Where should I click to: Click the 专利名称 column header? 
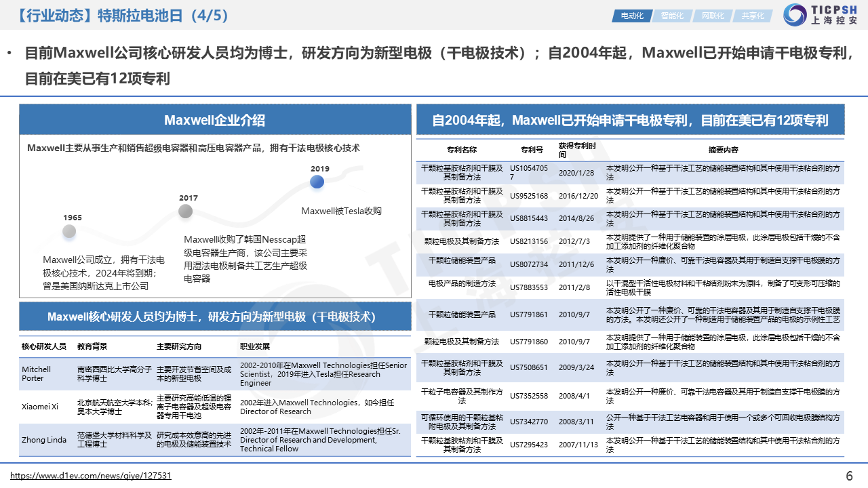(461, 150)
